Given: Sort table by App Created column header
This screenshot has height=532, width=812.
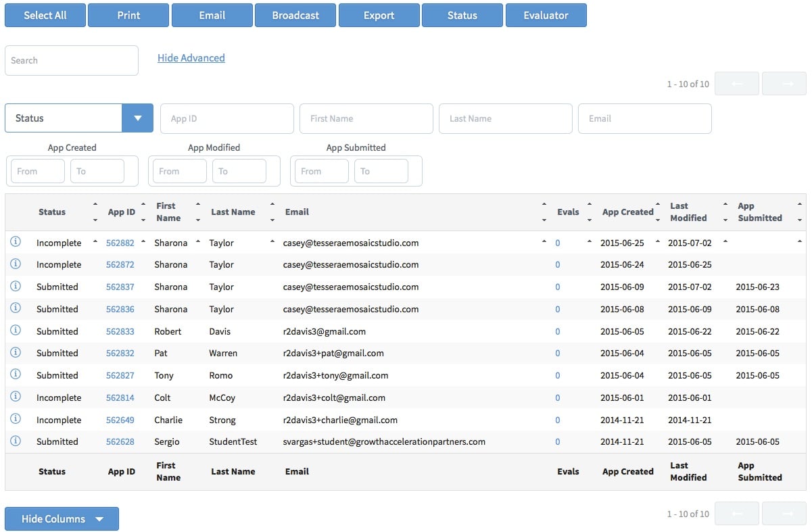Looking at the screenshot, I should click(x=628, y=212).
